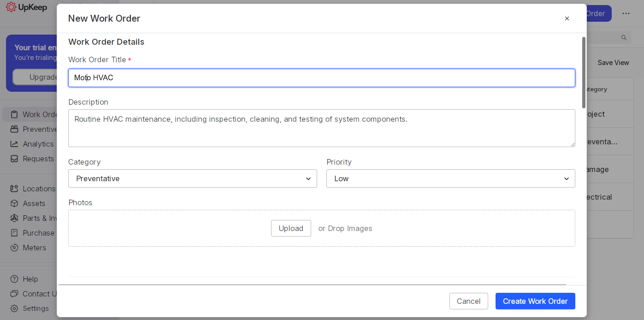Click the dialog's vertical scrollbar
Viewport: 644px width, 320px height.
(584, 73)
